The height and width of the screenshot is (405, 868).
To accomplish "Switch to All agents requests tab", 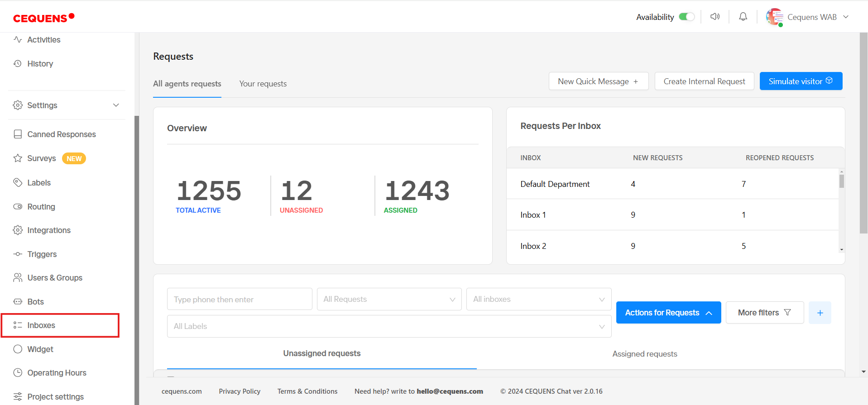I will pyautogui.click(x=187, y=84).
